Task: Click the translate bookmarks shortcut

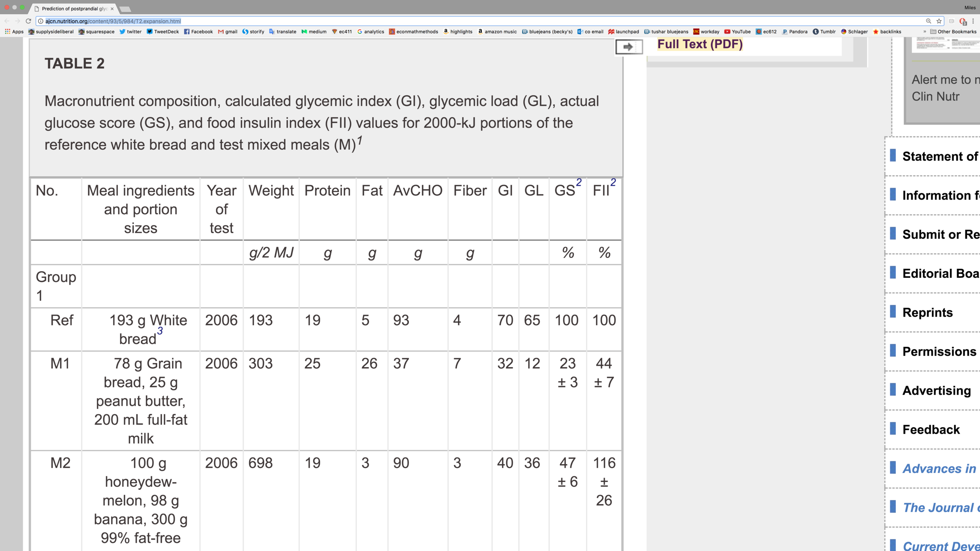Action: [x=280, y=32]
